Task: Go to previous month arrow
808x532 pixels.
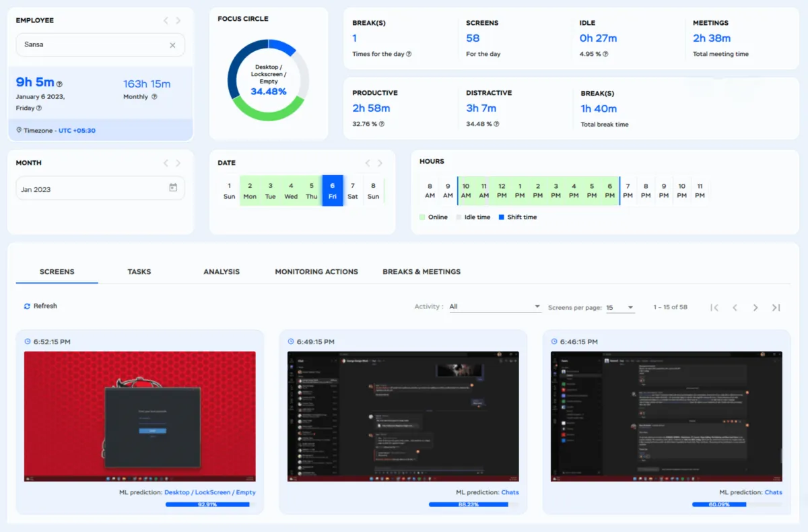Action: click(166, 163)
